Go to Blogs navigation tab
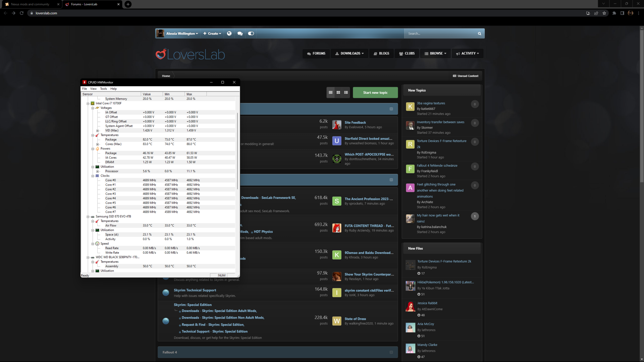 click(381, 54)
